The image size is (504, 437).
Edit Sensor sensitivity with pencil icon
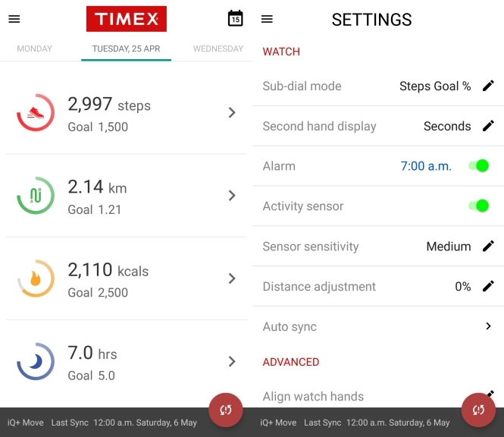pyautogui.click(x=488, y=246)
